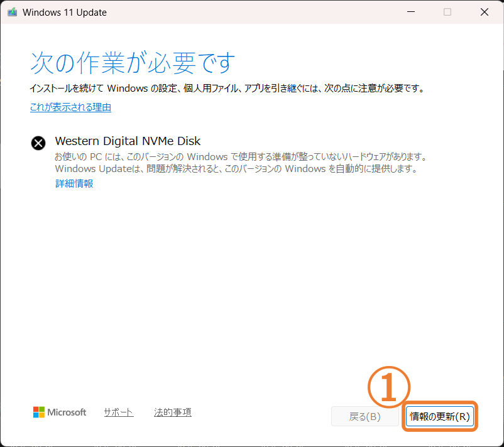
Task: Close the Windows 11 Update window
Action: 485,12
